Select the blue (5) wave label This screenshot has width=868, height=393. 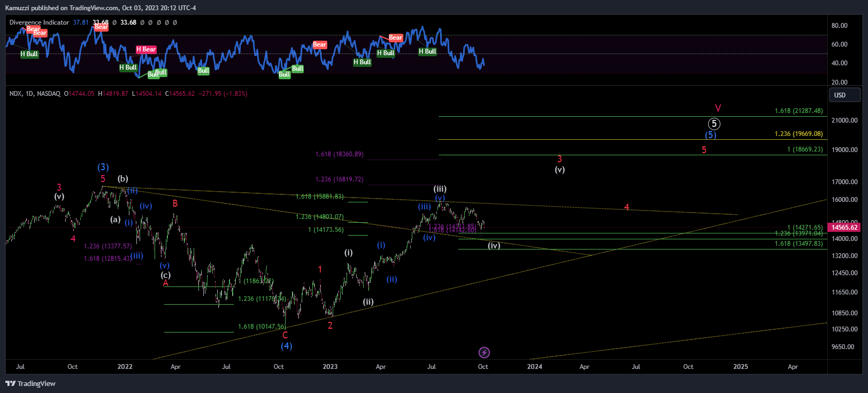710,135
